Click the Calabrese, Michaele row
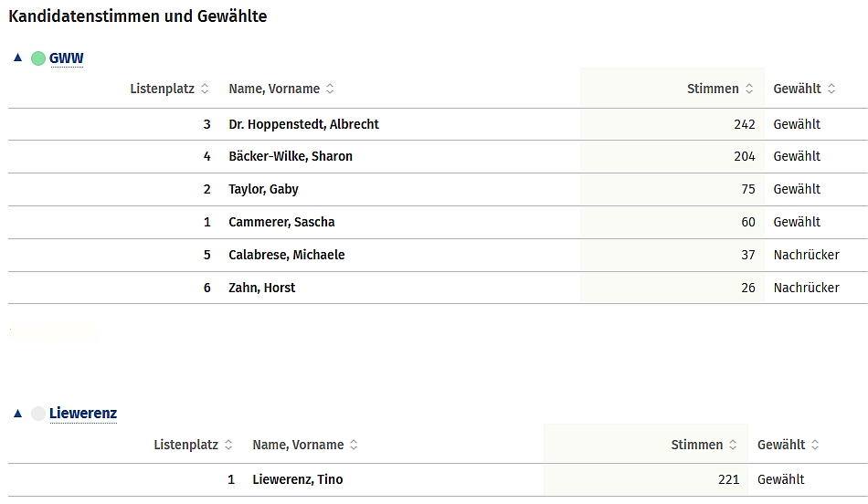 [287, 255]
